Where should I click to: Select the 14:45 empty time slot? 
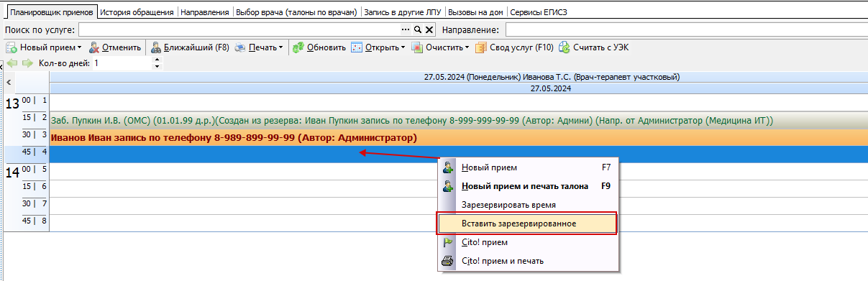[x=458, y=223]
